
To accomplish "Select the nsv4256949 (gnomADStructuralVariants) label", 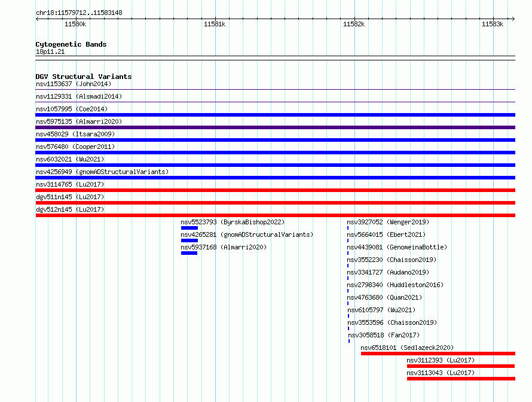I will click(x=102, y=172).
